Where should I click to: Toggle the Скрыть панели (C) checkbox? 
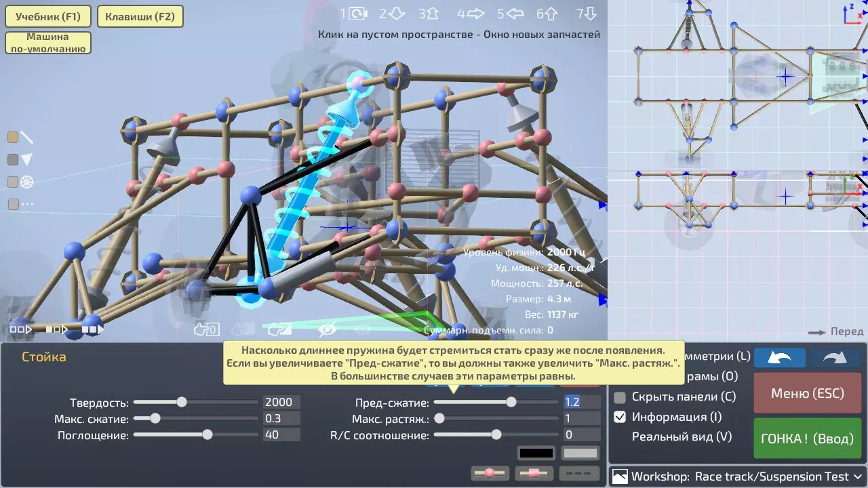620,397
